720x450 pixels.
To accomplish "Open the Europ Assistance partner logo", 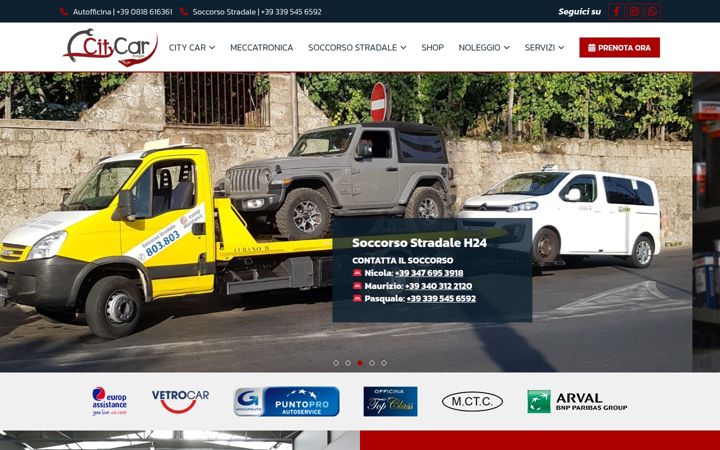I will (109, 401).
